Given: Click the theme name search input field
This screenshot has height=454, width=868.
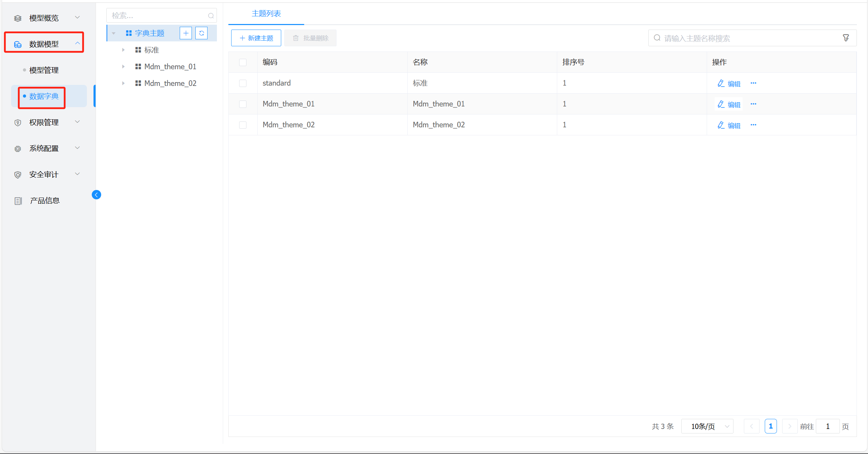Looking at the screenshot, I should tap(747, 38).
